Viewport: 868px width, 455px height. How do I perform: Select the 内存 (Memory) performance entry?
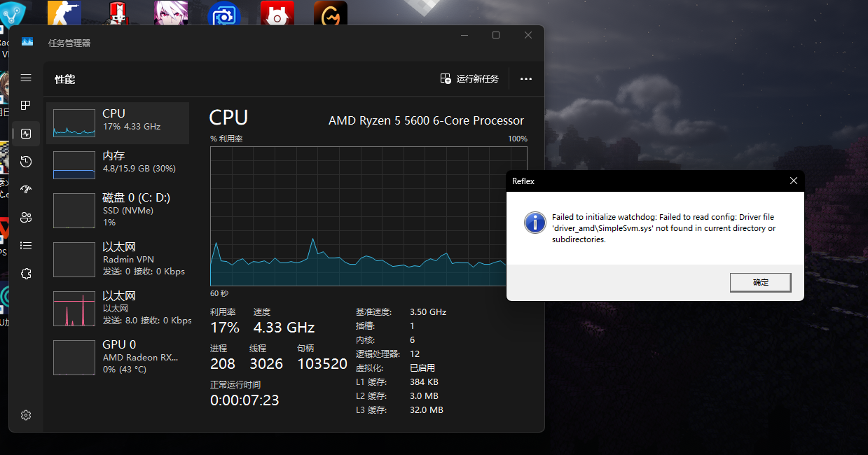(x=118, y=165)
